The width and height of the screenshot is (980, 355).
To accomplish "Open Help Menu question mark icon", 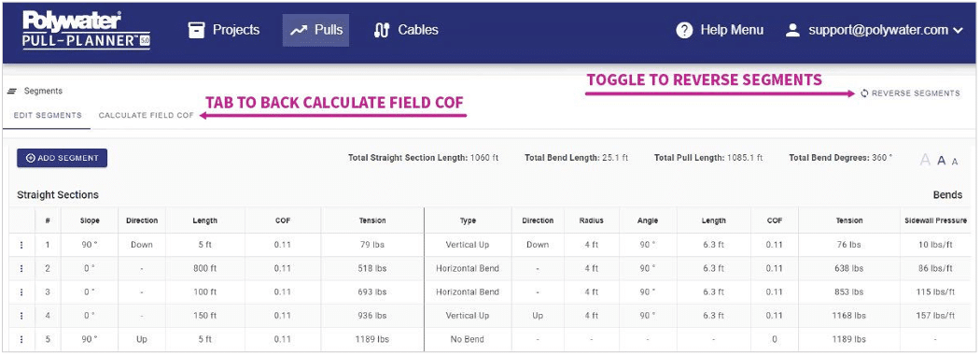I will click(684, 30).
